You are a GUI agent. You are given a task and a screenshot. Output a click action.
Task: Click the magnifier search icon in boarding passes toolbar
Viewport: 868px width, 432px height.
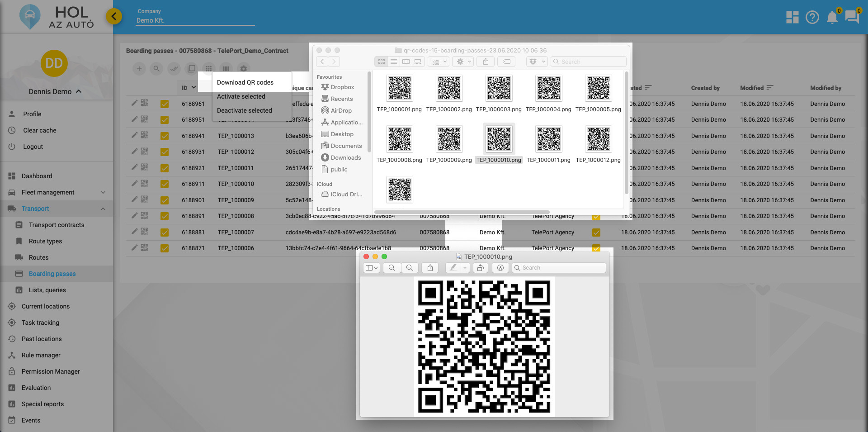(x=156, y=69)
